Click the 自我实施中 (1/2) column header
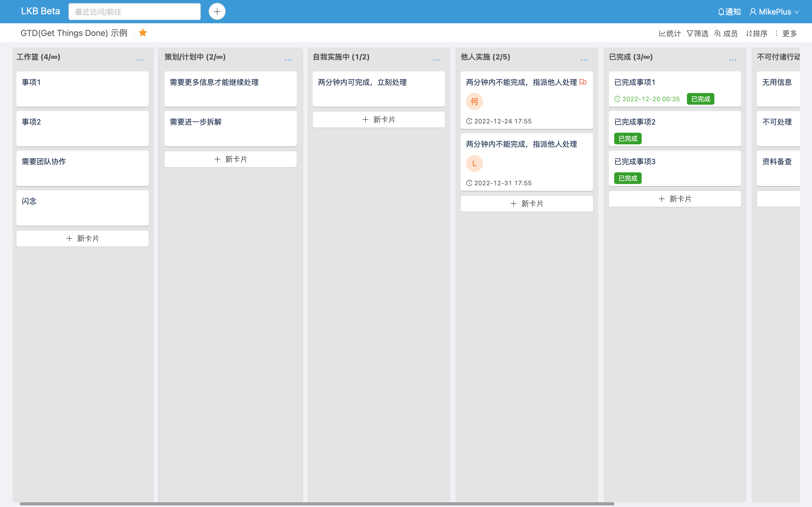The image size is (812, 507). click(x=341, y=57)
